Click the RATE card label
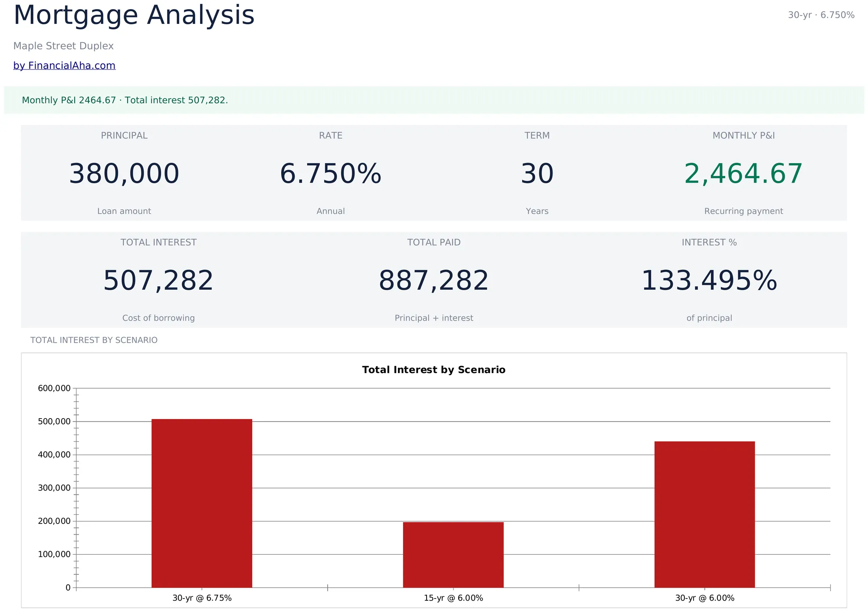The width and height of the screenshot is (868, 612). (331, 135)
